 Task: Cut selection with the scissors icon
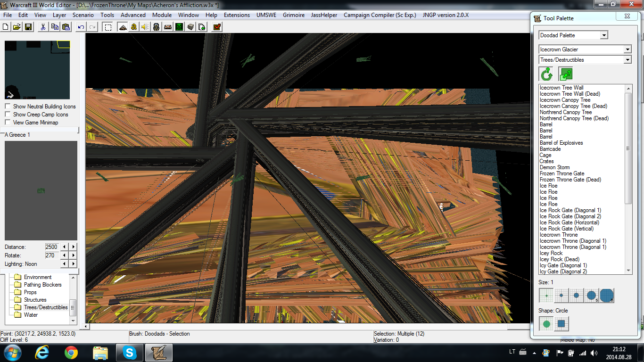coord(43,27)
